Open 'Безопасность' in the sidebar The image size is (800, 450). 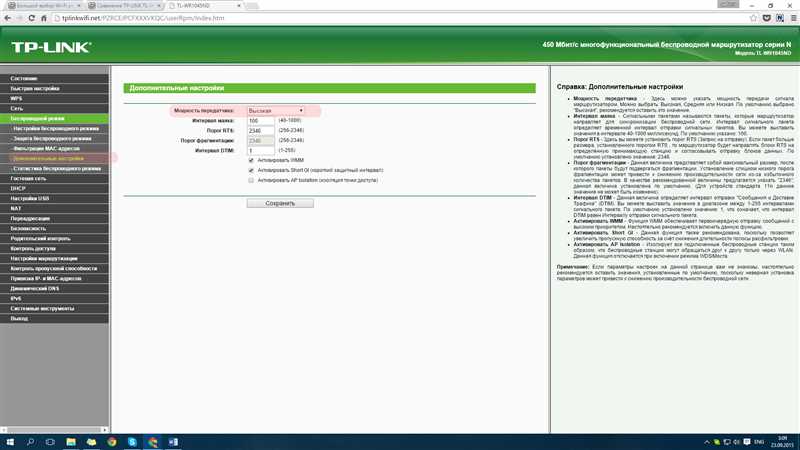coord(55,229)
